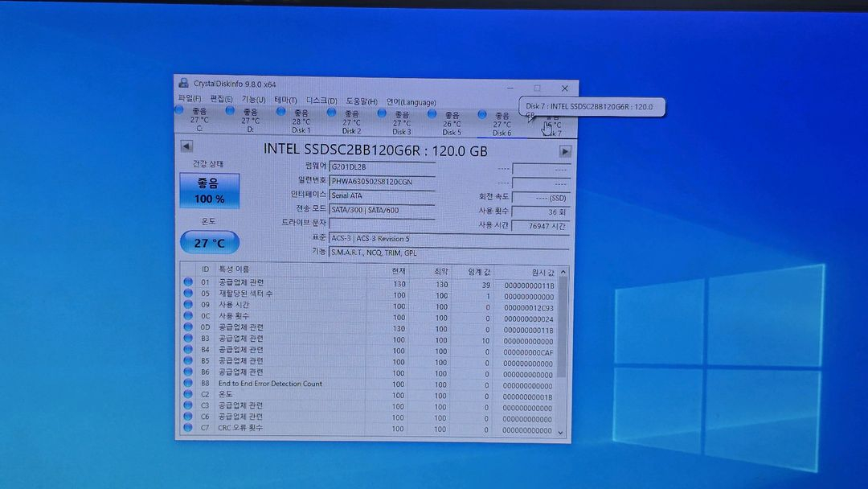Screen dimensions: 868x489
Task: Open the 디스크(D) menu
Action: [x=321, y=101]
